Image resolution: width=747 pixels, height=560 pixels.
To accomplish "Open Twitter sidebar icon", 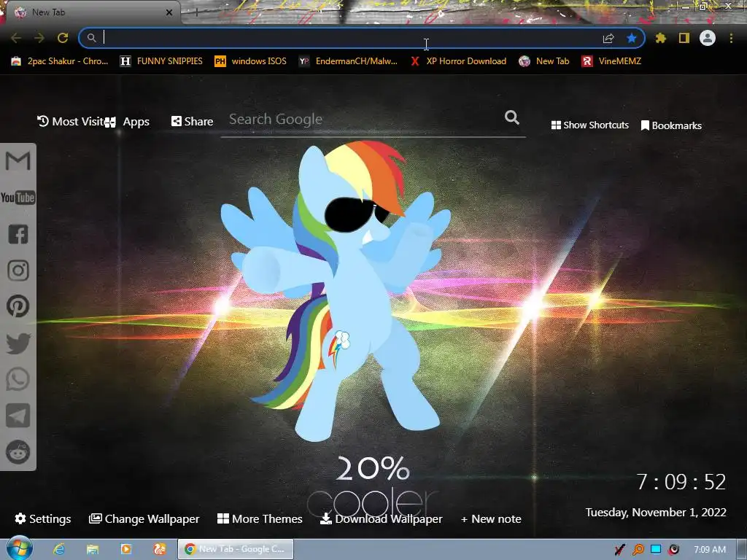I will click(18, 343).
